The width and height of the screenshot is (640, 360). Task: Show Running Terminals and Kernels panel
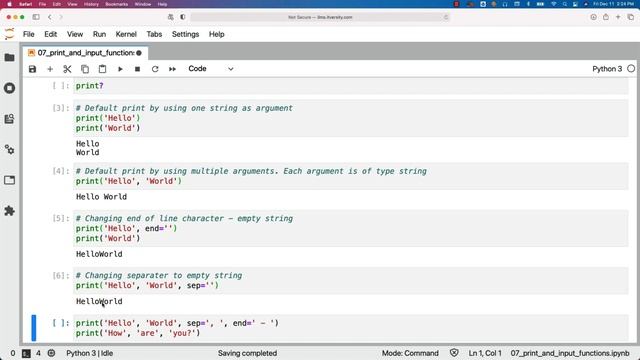[9, 88]
